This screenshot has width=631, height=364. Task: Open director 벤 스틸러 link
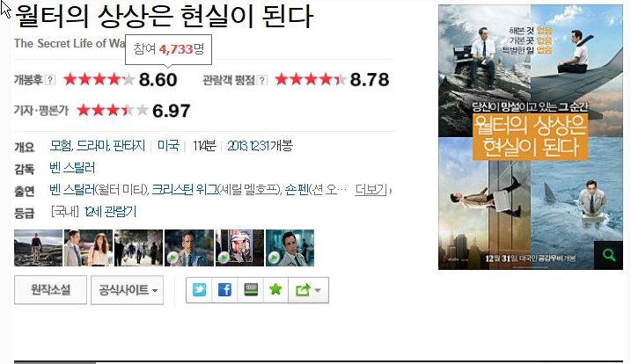72,168
